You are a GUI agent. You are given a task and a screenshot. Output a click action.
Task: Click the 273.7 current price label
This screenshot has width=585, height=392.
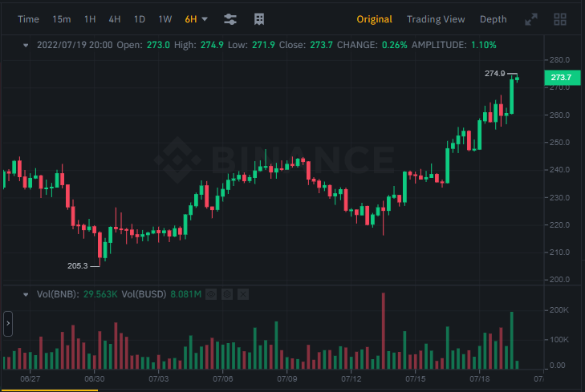coord(563,78)
